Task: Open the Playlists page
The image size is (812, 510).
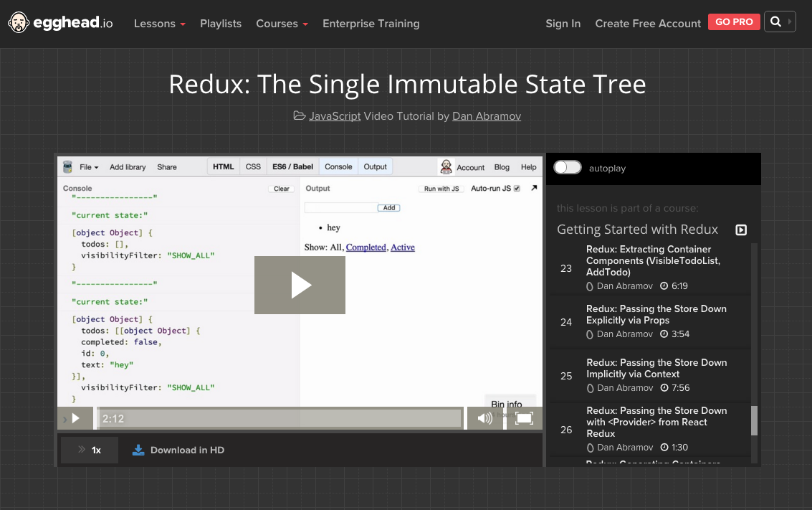Action: click(221, 24)
